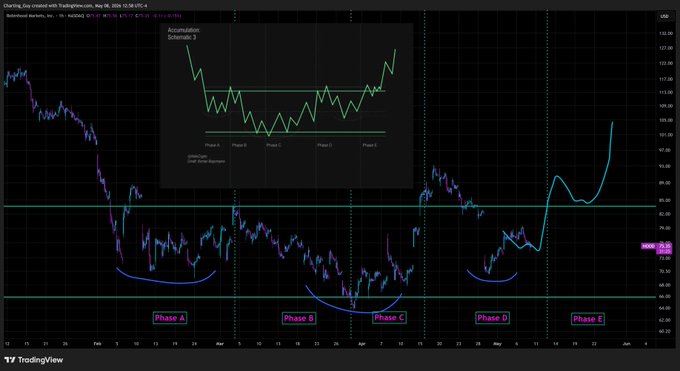Click the 85.00 price axis label

pos(666,200)
